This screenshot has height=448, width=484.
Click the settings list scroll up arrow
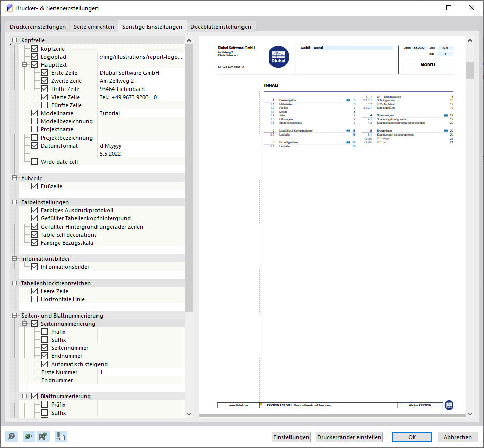(x=189, y=40)
